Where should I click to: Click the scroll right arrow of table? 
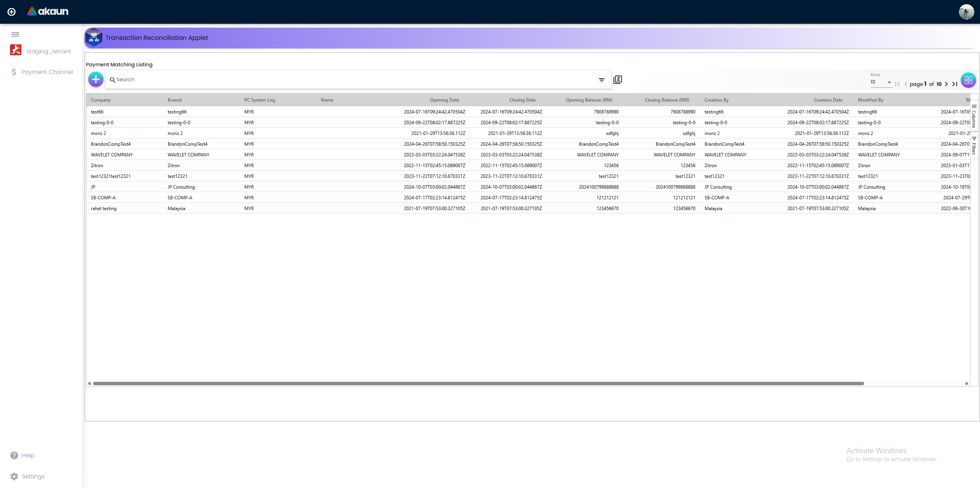point(967,383)
